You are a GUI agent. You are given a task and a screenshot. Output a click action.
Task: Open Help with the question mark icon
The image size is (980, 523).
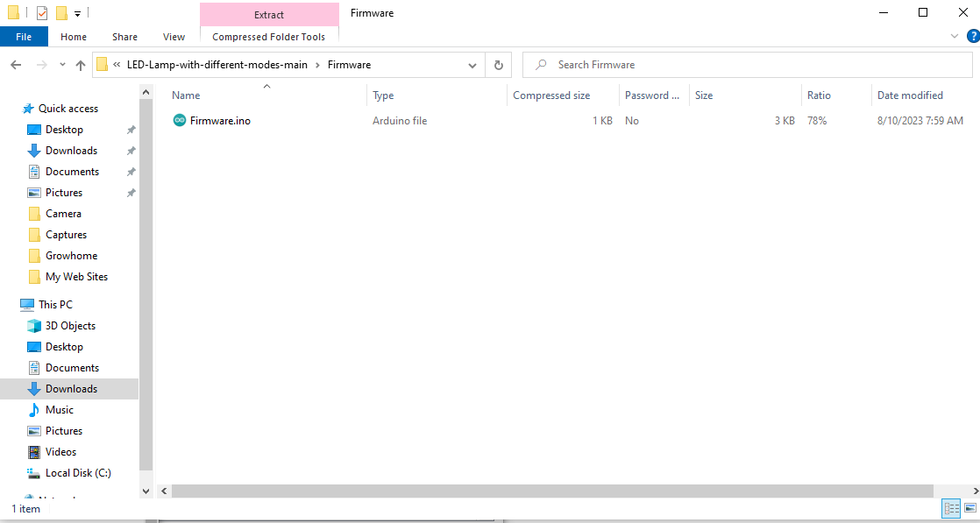973,36
